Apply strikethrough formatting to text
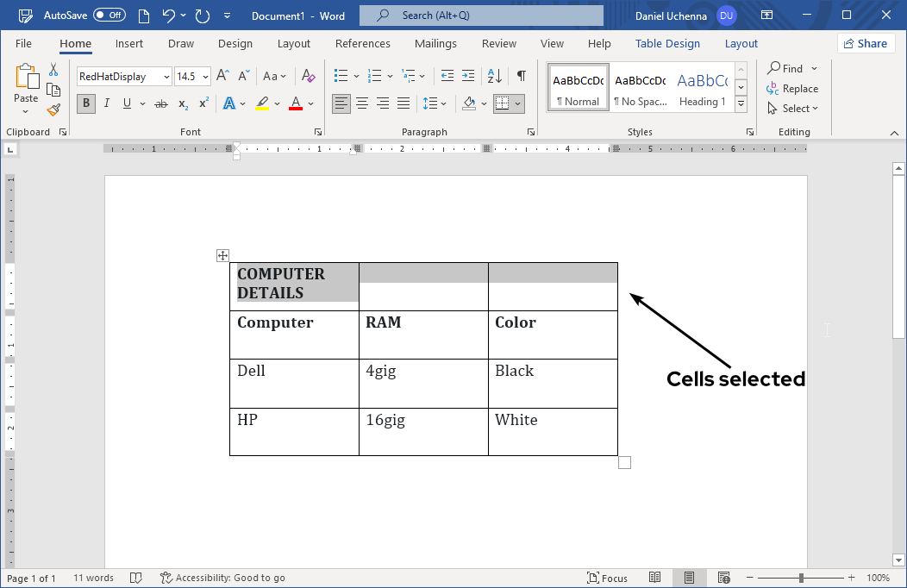The width and height of the screenshot is (907, 588). pyautogui.click(x=160, y=103)
